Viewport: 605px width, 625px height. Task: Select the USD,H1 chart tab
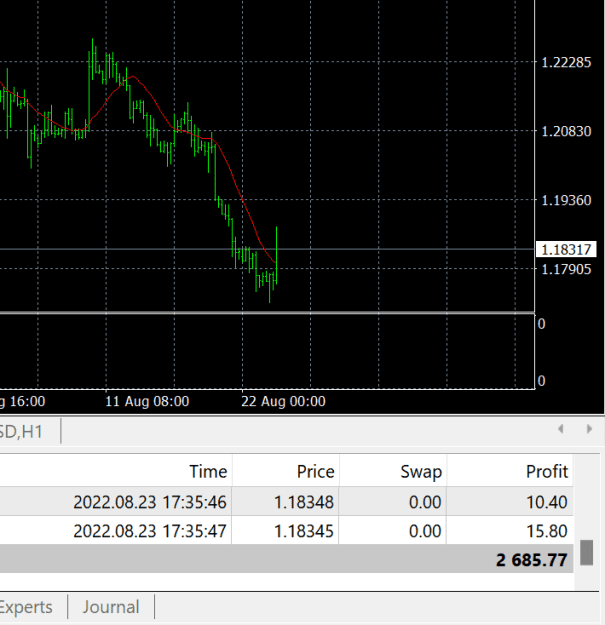[x=22, y=432]
